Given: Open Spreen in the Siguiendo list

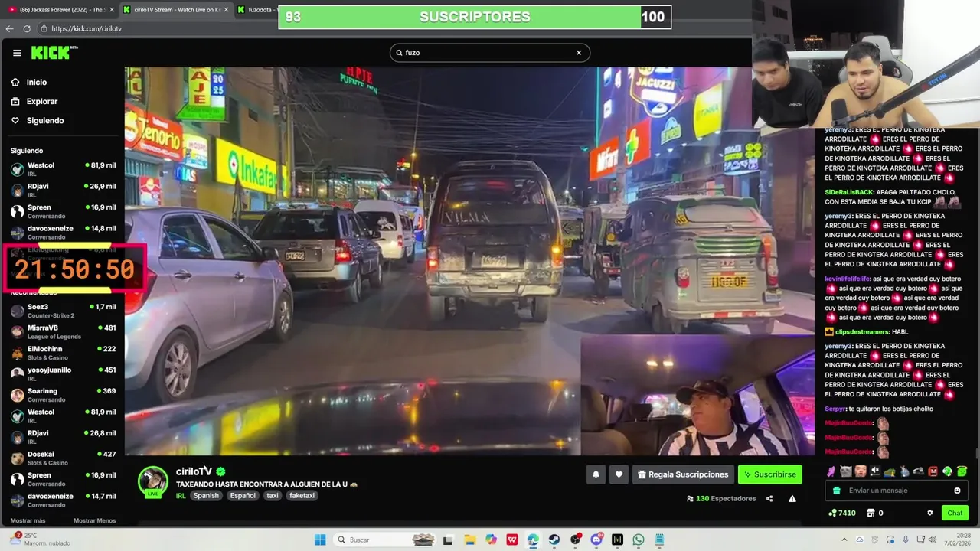Looking at the screenshot, I should coord(63,211).
